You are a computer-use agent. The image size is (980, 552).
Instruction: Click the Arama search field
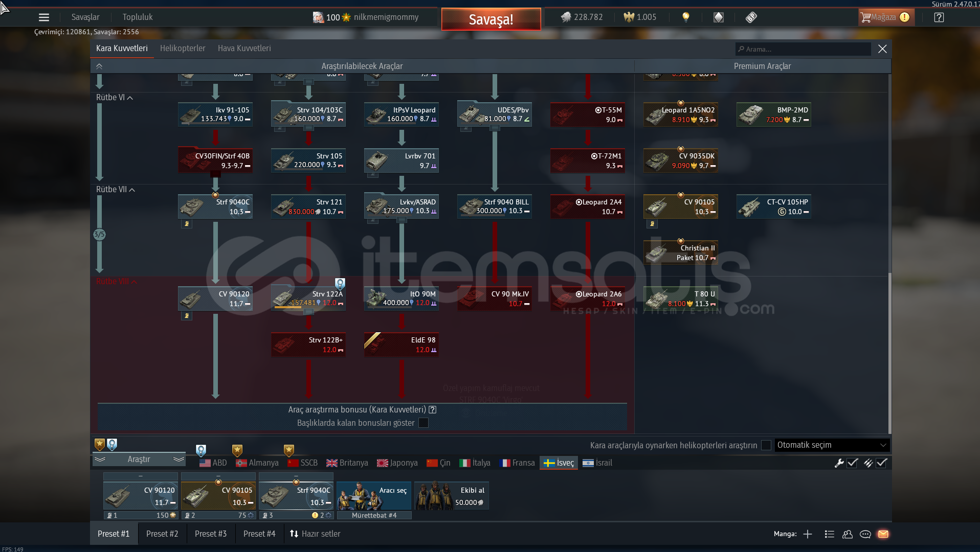[803, 49]
